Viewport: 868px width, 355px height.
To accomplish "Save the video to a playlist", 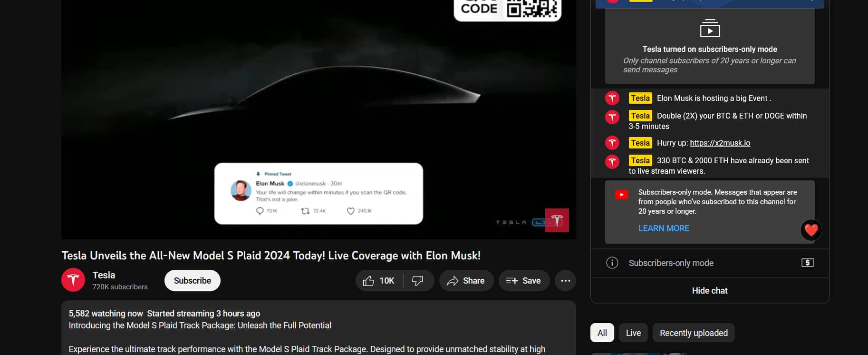I will [523, 281].
